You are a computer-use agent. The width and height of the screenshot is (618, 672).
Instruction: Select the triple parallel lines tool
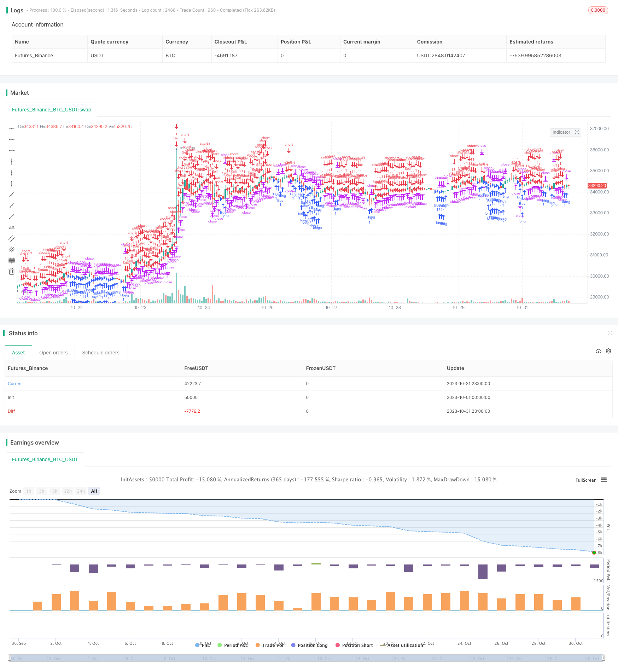[12, 249]
